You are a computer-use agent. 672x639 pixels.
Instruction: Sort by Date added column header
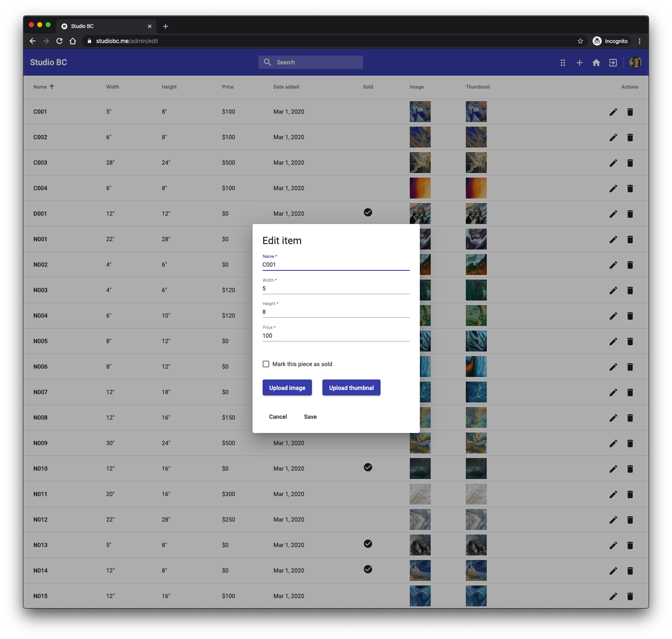(x=286, y=87)
